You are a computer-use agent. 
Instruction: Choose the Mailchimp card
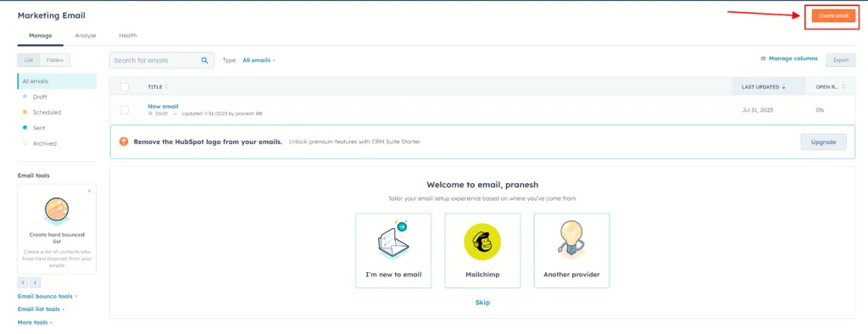tap(482, 250)
